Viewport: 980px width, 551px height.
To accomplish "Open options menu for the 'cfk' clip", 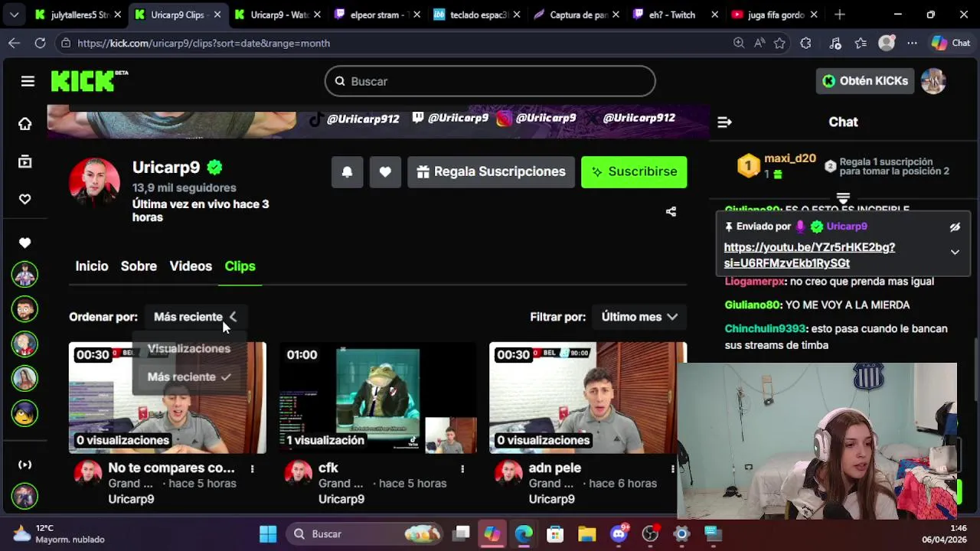I will point(462,468).
